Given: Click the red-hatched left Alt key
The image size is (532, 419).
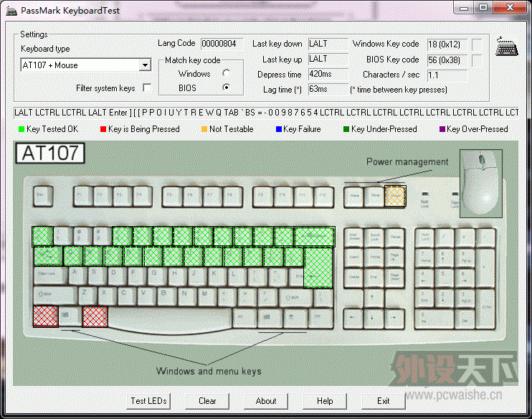Looking at the screenshot, I should (95, 316).
